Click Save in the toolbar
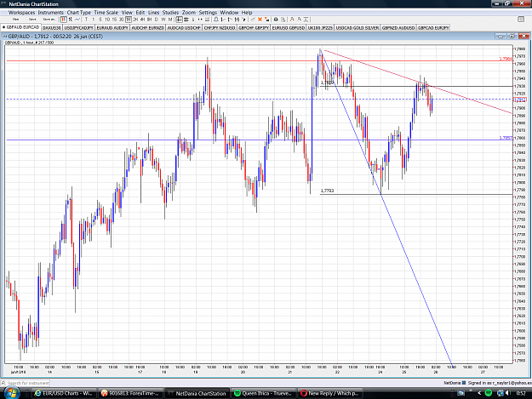The height and width of the screenshot is (399, 532). [x=32, y=20]
